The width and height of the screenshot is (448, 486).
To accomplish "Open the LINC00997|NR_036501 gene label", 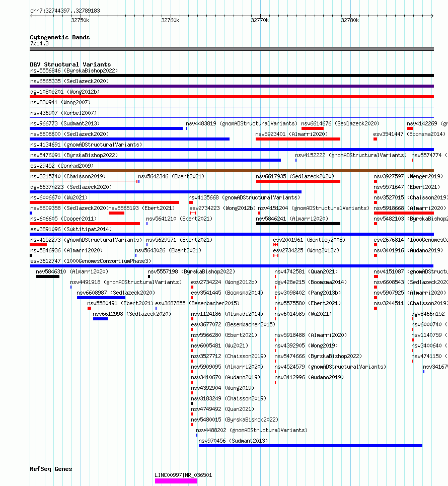I will click(183, 475).
